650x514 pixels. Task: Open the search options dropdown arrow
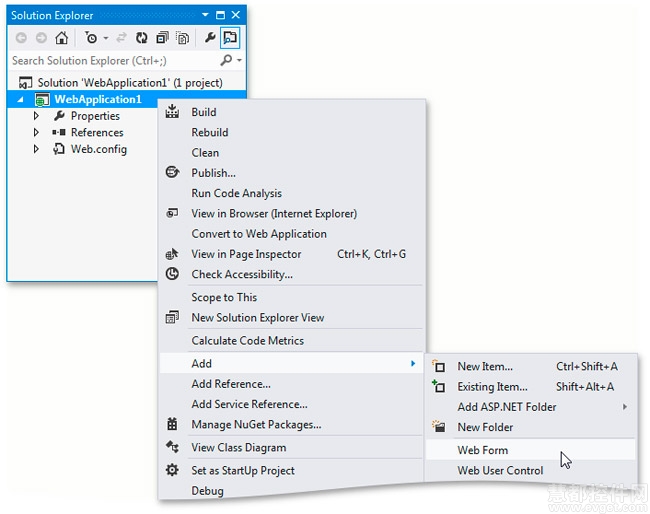(239, 61)
